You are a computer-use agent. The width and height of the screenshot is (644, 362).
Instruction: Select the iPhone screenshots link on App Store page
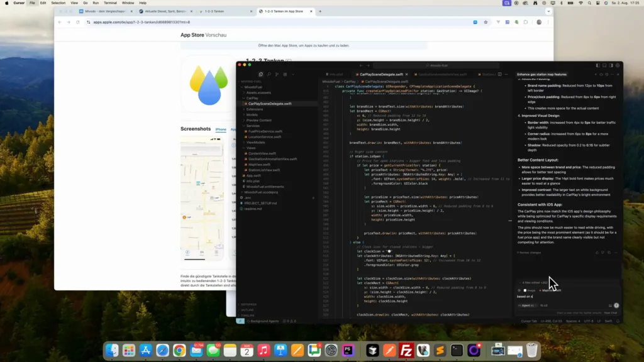click(221, 129)
